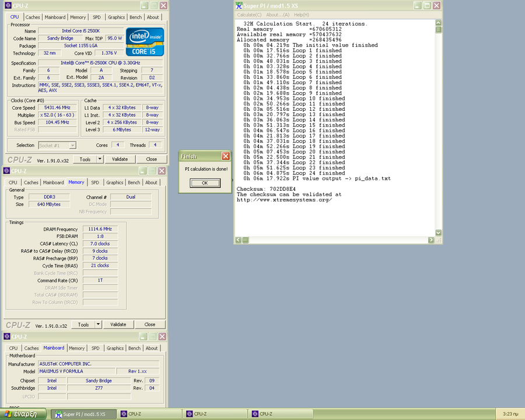Open Calculate(C) menu in Super PI
Screen dimensions: 525x420
(x=249, y=15)
